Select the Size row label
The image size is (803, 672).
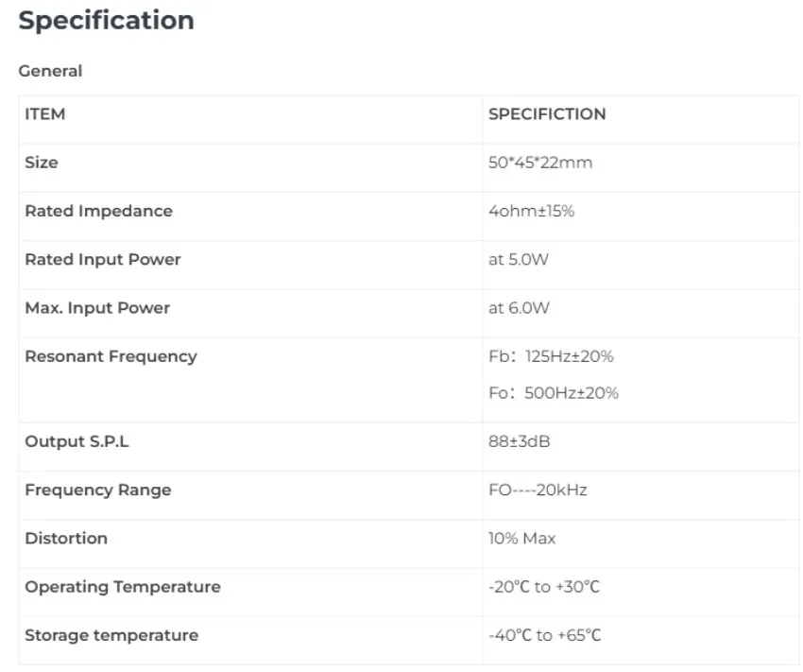[42, 163]
